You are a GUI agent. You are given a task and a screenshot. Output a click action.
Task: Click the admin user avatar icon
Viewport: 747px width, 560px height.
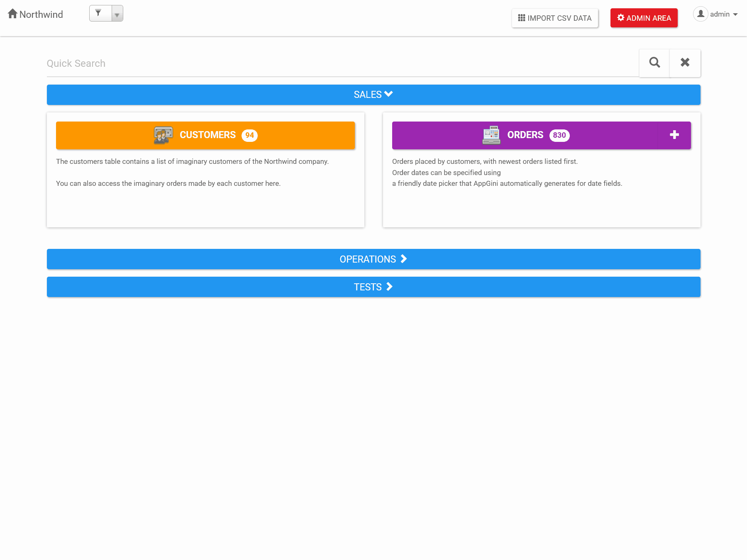701,14
